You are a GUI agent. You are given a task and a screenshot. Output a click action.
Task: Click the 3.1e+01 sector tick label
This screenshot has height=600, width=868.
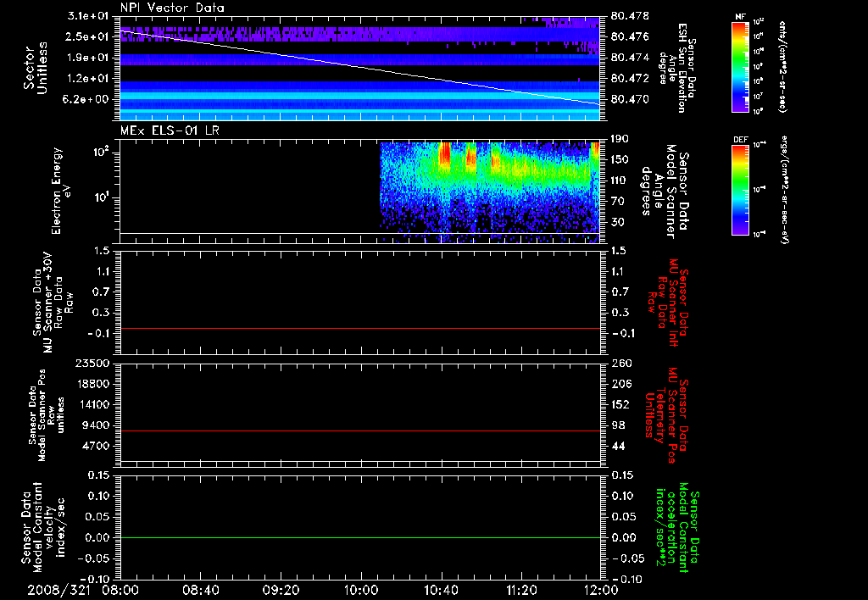88,16
